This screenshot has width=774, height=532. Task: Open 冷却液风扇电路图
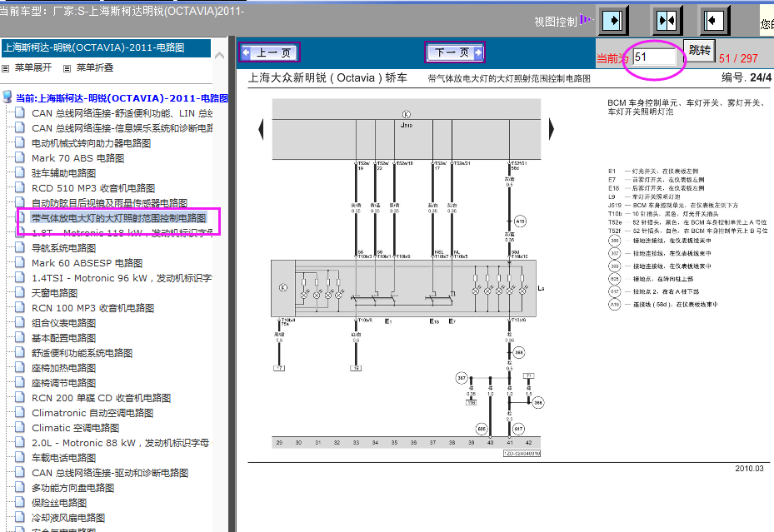(x=68, y=518)
